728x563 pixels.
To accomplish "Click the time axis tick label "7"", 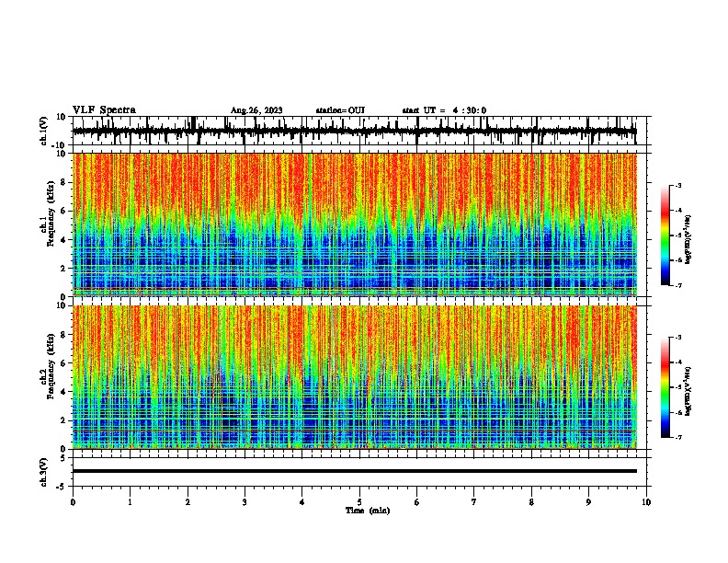I will coord(474,502).
